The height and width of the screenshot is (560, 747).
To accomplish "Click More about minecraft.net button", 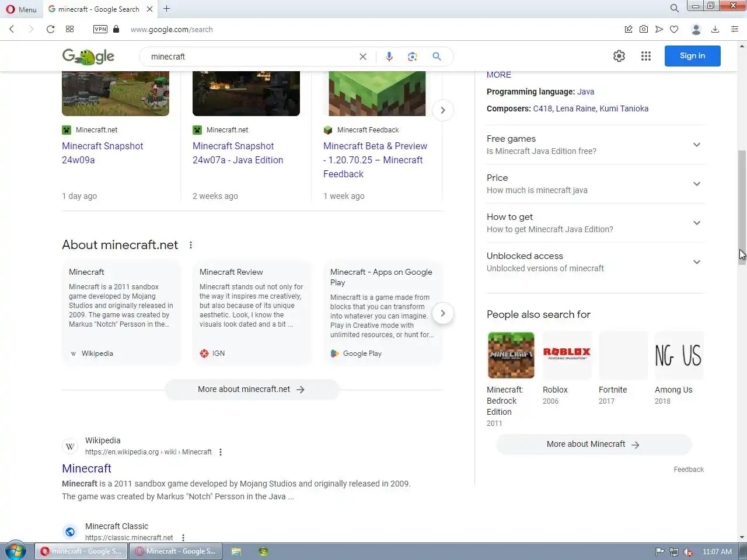I will [252, 390].
